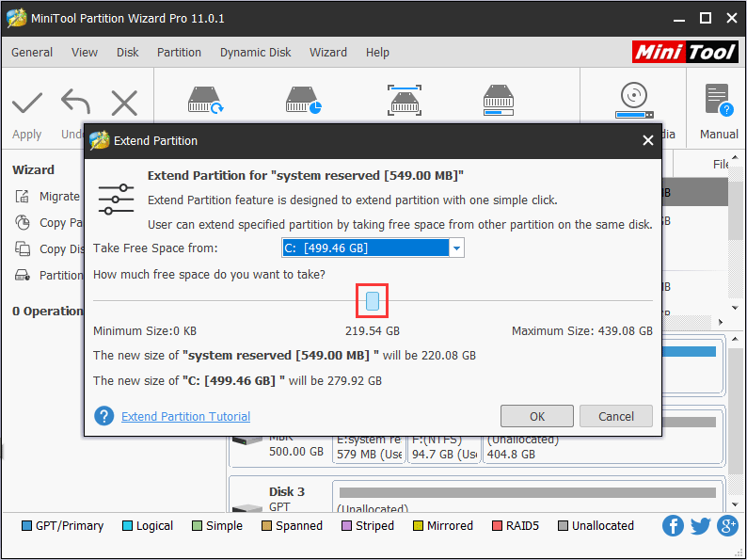This screenshot has width=747, height=560.
Task: Minimize the MiniTool Partition Wizard window
Action: 679,19
